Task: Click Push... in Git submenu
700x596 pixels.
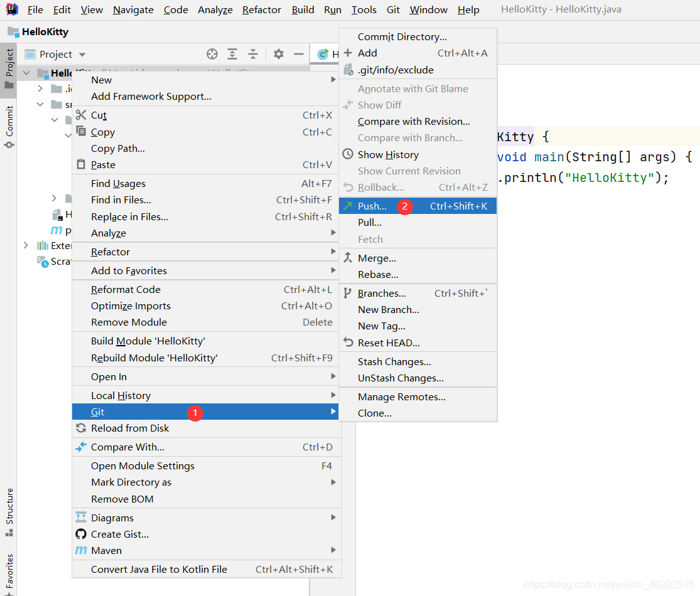Action: (418, 206)
